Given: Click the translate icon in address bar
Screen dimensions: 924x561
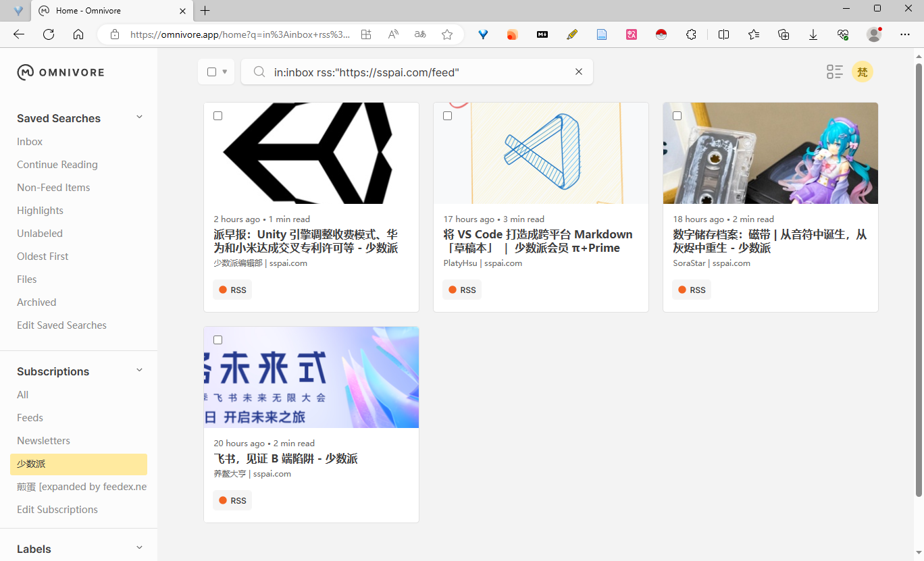Looking at the screenshot, I should pos(420,34).
